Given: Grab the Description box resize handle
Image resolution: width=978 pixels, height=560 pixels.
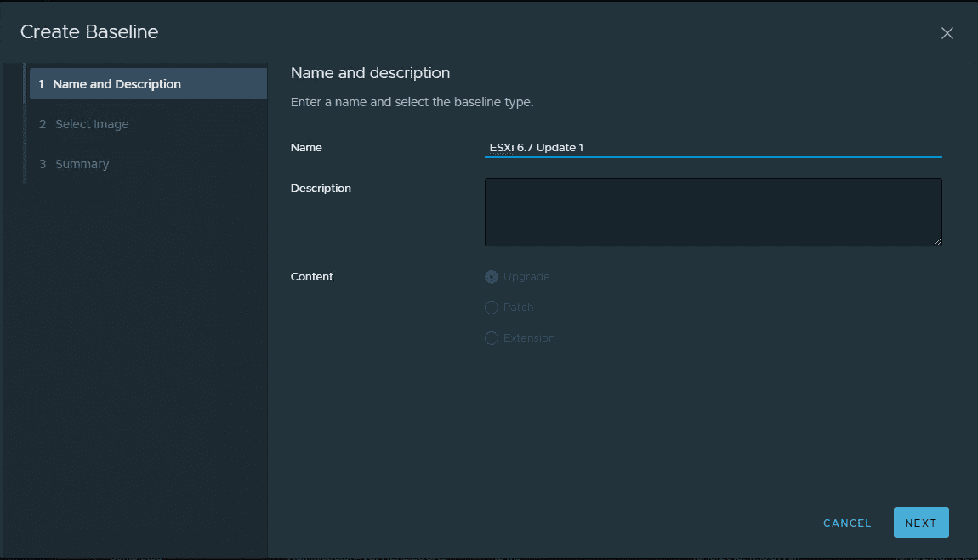Looking at the screenshot, I should click(x=937, y=241).
